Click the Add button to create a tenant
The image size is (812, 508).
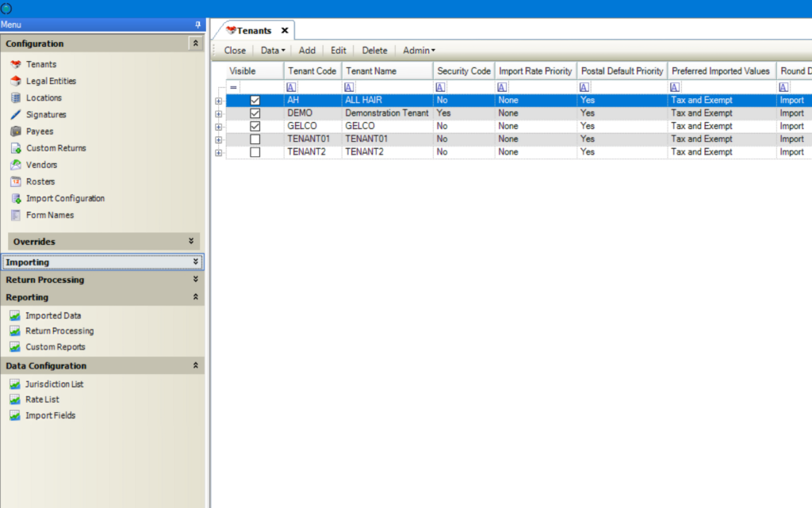[307, 50]
